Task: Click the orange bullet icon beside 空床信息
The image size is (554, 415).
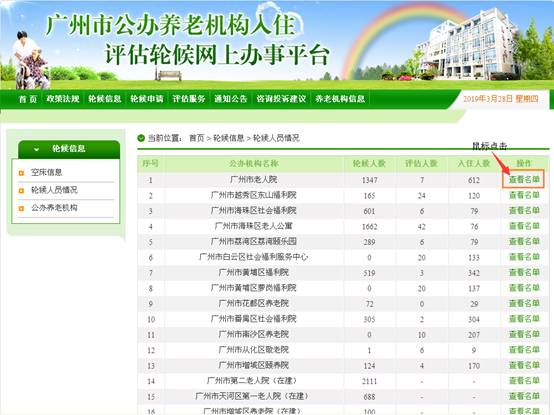Action: [21, 173]
